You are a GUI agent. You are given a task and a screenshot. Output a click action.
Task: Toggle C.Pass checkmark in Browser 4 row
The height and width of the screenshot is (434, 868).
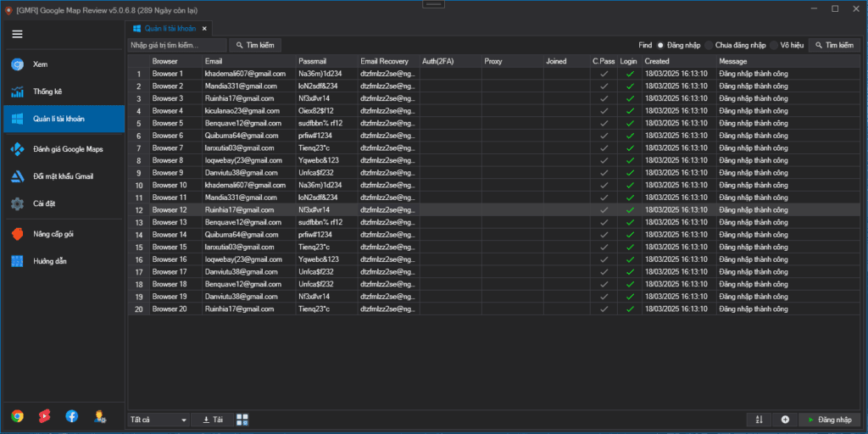coord(604,111)
